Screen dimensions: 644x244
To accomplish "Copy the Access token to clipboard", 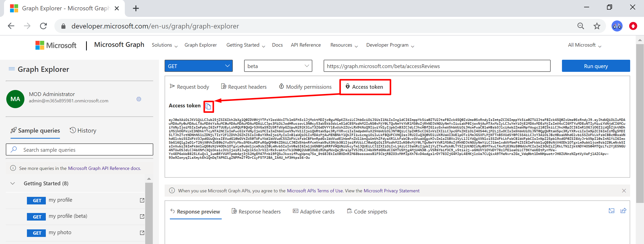I will 208,106.
